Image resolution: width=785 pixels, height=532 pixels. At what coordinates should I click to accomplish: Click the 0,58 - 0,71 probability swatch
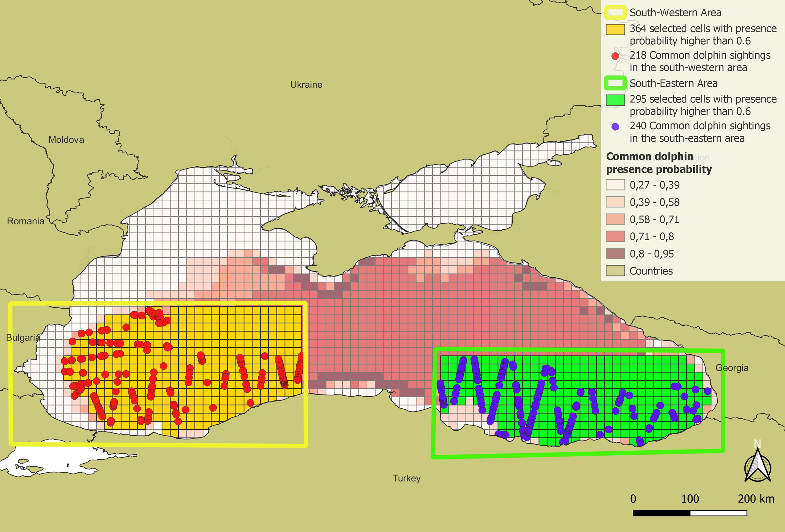(x=615, y=219)
